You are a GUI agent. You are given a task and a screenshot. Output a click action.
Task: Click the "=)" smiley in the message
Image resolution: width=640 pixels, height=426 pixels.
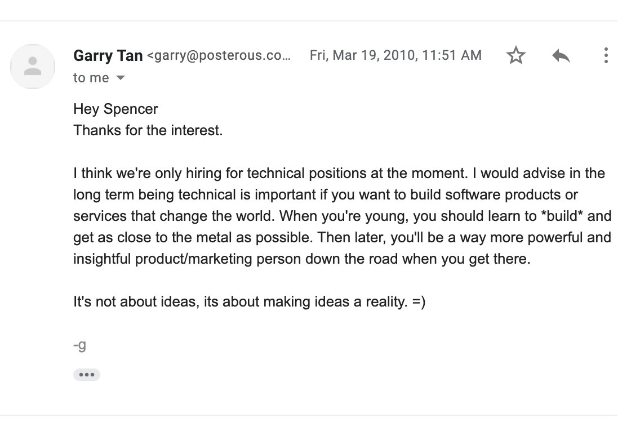pyautogui.click(x=419, y=302)
